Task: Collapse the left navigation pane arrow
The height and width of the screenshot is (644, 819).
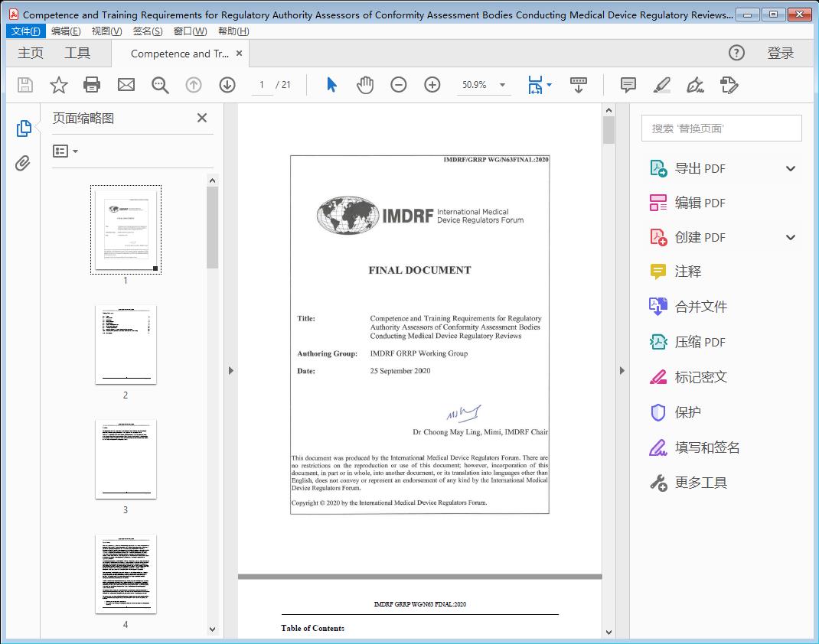Action: click(x=230, y=371)
